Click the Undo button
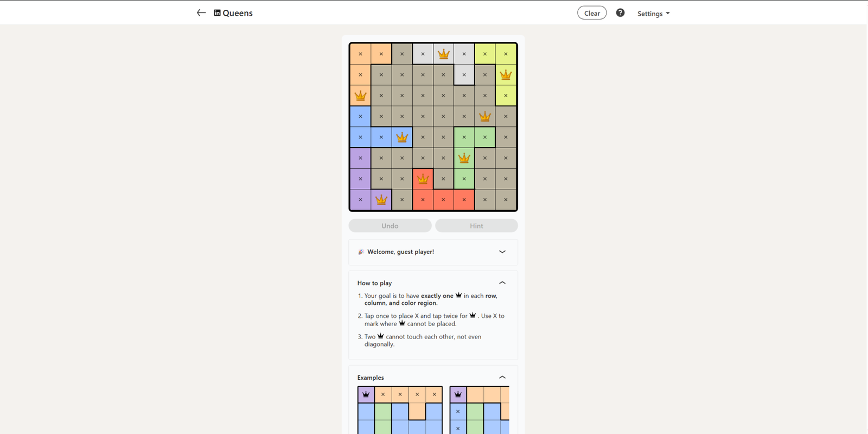The width and height of the screenshot is (868, 434). tap(390, 226)
